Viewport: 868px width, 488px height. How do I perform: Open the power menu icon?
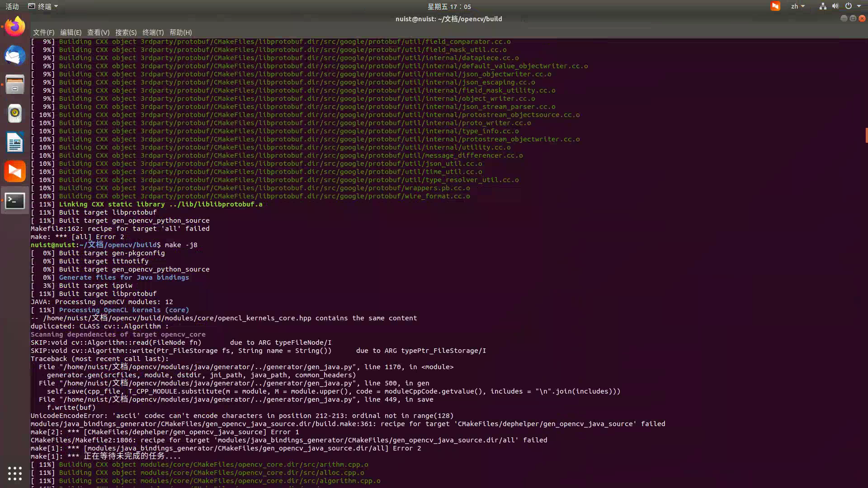[849, 6]
